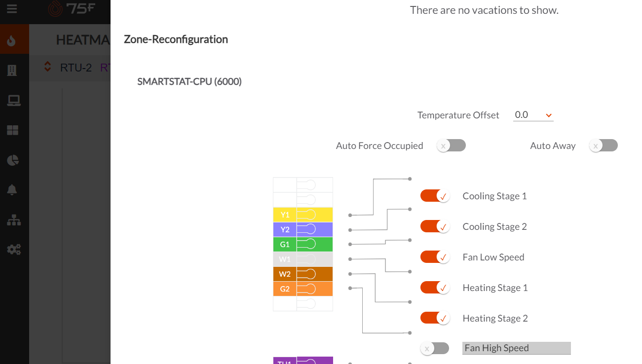642x364 pixels.
Task: Click the RTU-2 sort arrows
Action: coord(47,67)
